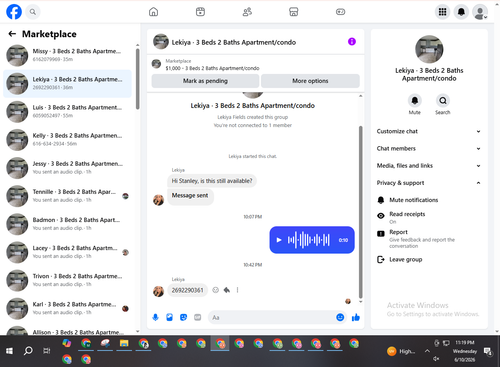
Task: Open the Friends icon in top bar
Action: [247, 12]
